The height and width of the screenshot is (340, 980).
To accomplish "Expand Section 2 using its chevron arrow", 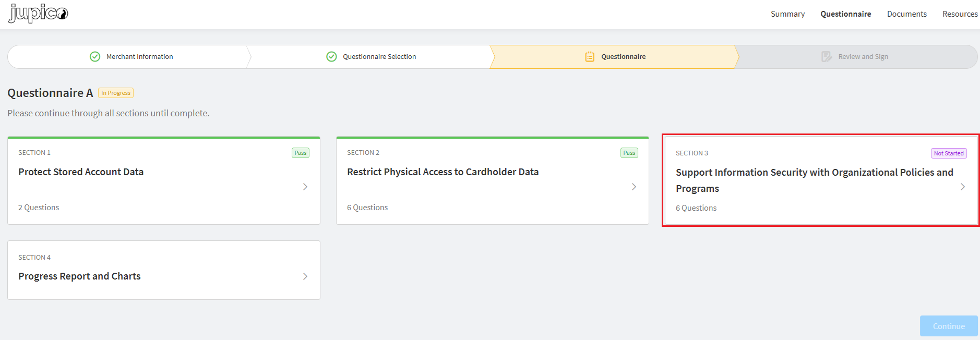I will tap(634, 187).
